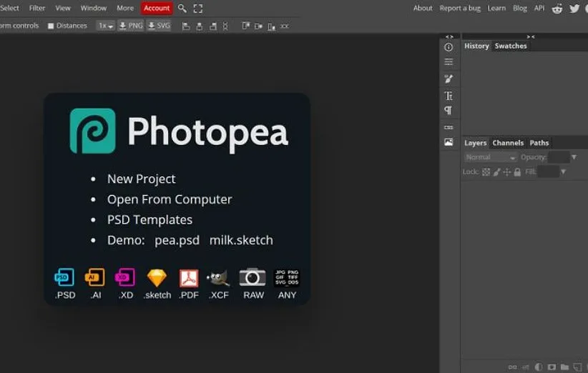Open the Brush settings panel icon
This screenshot has height=373, width=588.
click(449, 79)
